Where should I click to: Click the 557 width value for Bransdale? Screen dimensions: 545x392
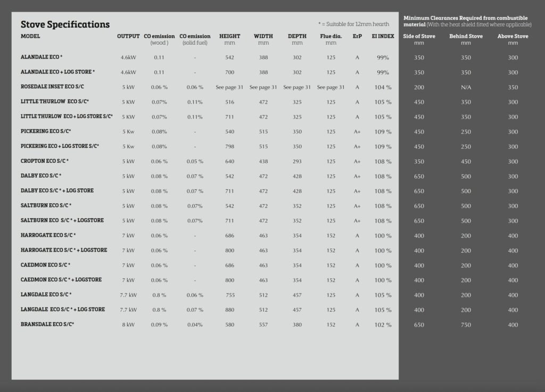click(x=263, y=324)
